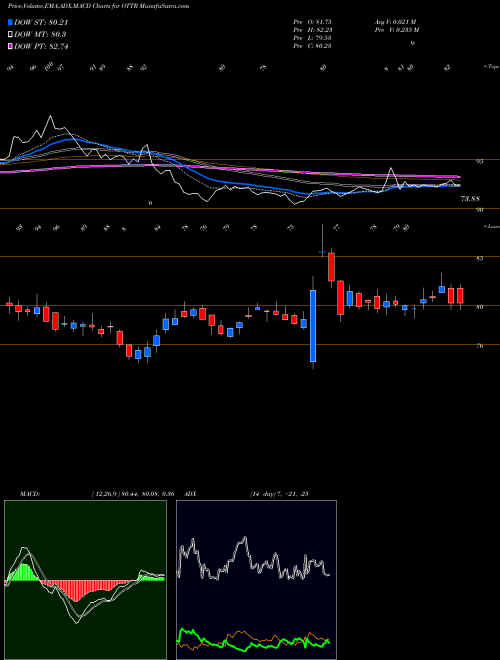Image resolution: width=500 pixels, height=660 pixels.
Task: Select the 'Pre H: 82.23' high value
Action: point(313,29)
